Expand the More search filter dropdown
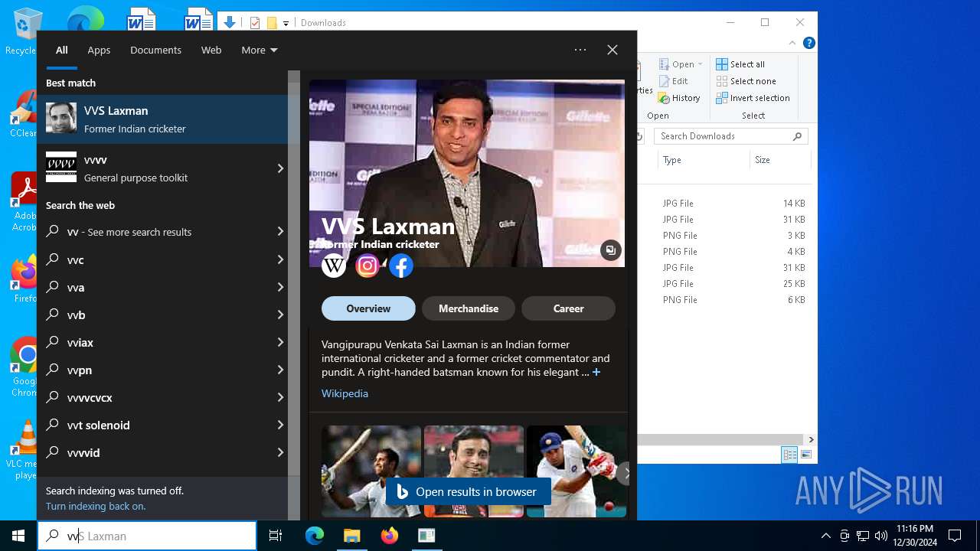 [260, 50]
